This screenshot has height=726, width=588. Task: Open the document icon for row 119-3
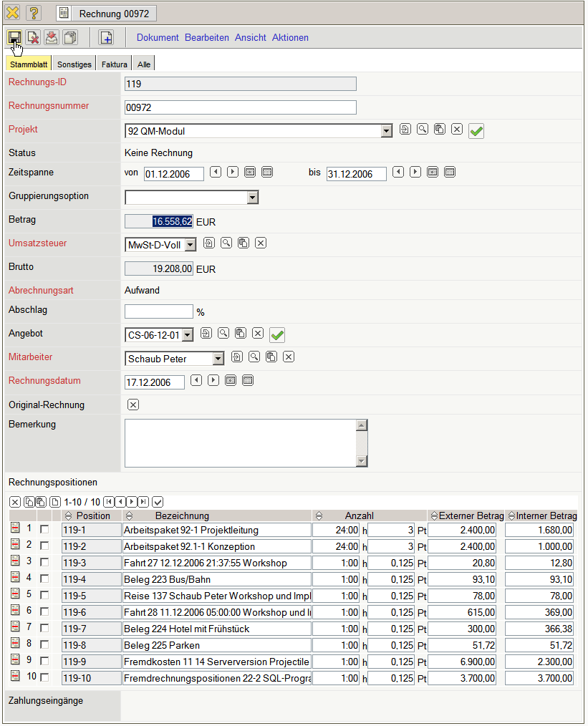[x=15, y=562]
